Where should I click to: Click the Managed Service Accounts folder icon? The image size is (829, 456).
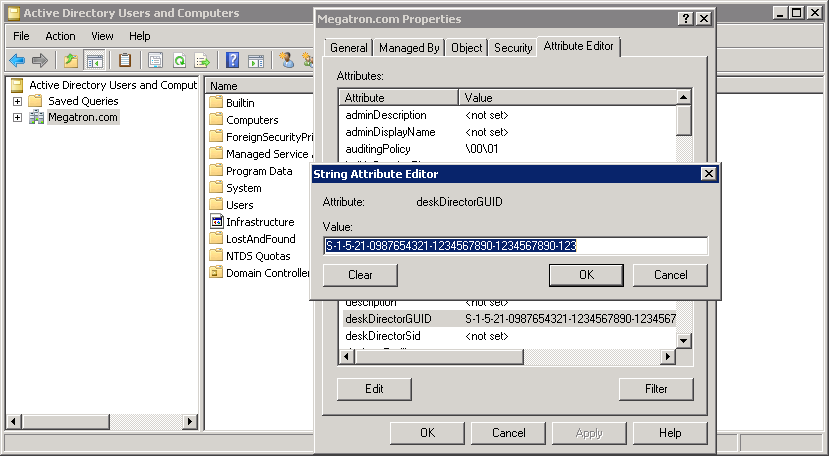click(x=216, y=153)
